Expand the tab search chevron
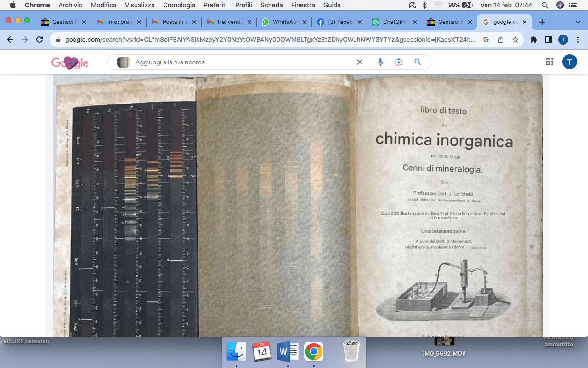This screenshot has height=368, width=588. tap(578, 22)
